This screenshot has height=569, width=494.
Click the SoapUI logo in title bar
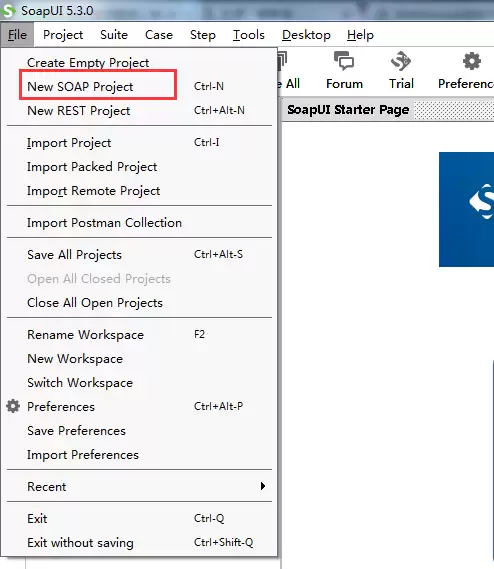point(8,11)
